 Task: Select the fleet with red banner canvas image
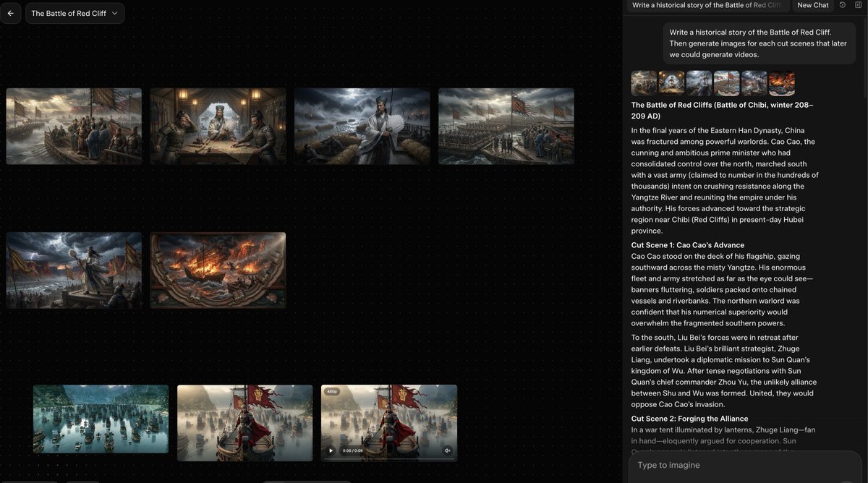506,126
